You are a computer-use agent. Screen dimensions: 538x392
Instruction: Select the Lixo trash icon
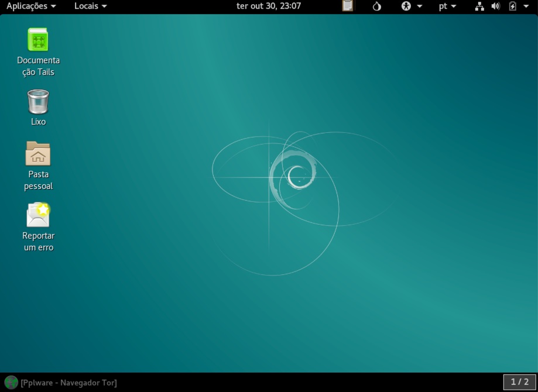click(x=38, y=102)
